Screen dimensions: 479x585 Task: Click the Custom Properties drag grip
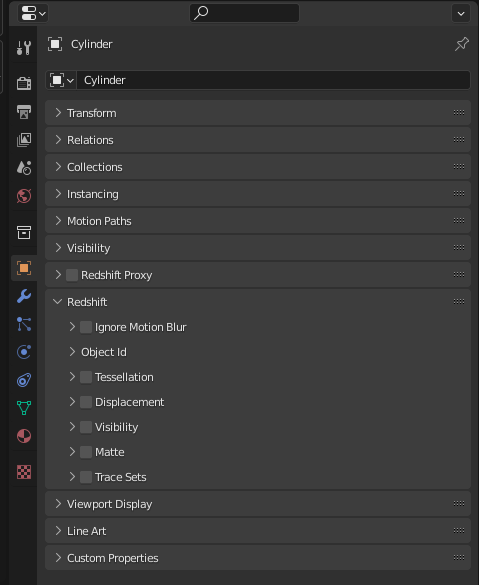459,557
